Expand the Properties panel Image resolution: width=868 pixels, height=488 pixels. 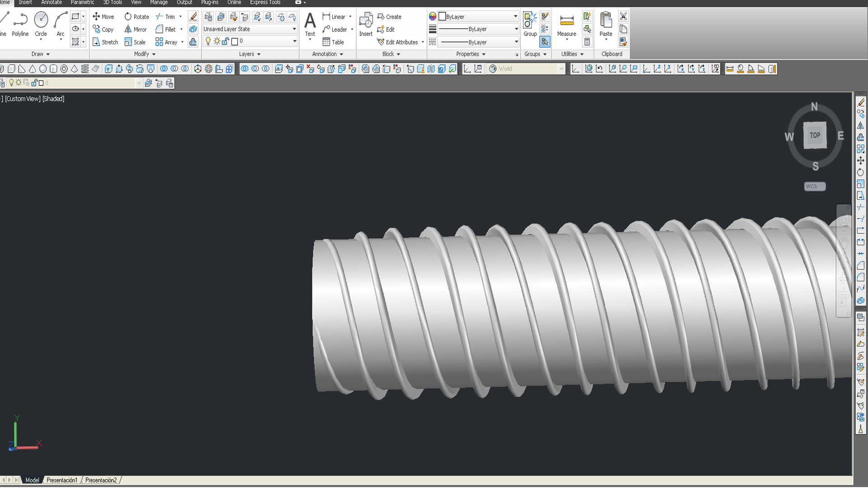click(471, 54)
